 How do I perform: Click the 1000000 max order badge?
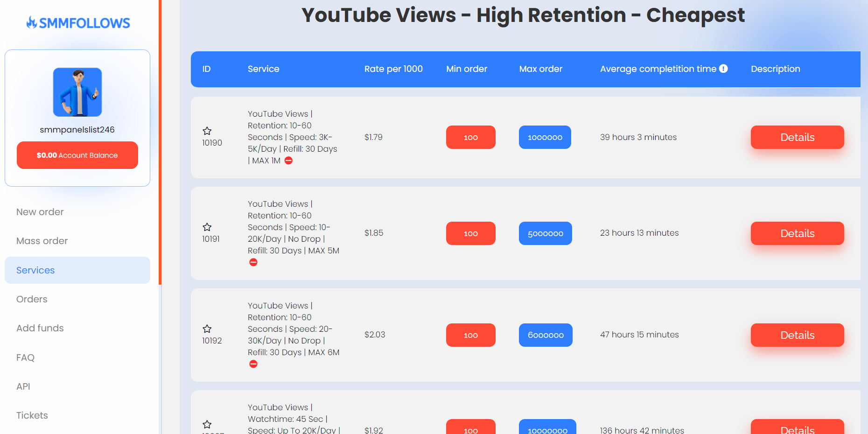[545, 137]
